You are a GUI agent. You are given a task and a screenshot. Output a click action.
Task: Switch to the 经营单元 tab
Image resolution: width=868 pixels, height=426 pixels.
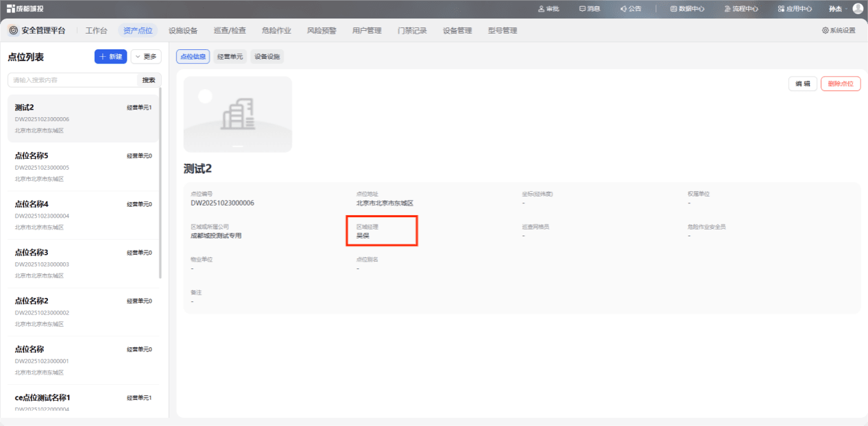(x=230, y=57)
